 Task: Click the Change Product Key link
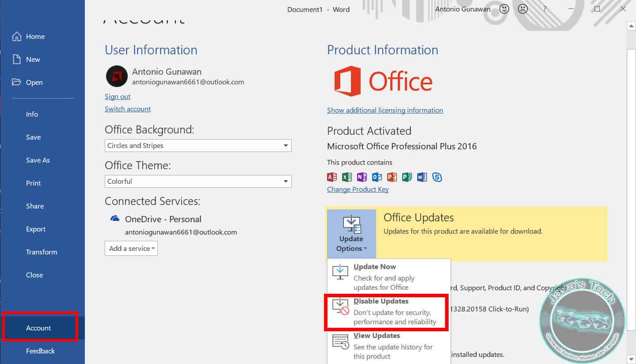click(358, 189)
